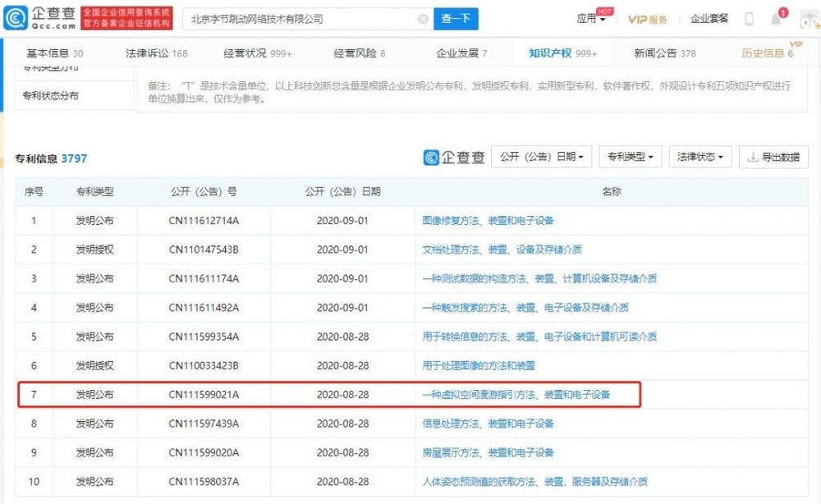Open patent 一种测试数据的构造方法 link
821x504 pixels.
(539, 278)
